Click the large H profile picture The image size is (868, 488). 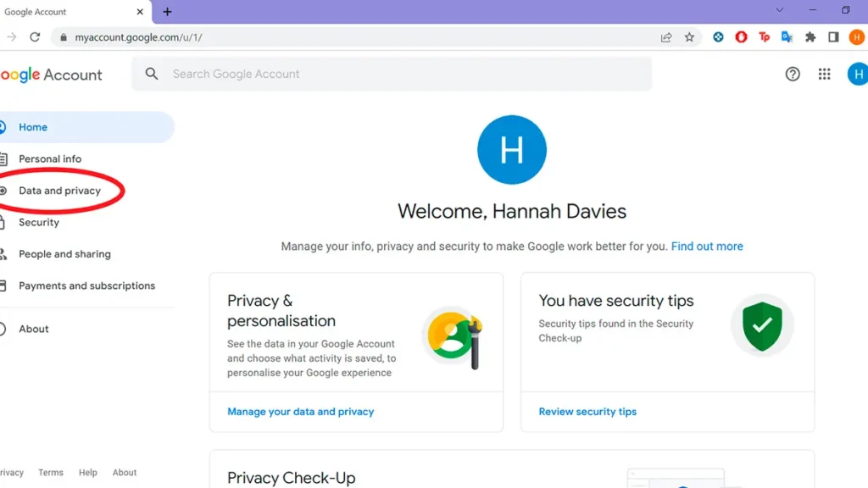click(511, 149)
